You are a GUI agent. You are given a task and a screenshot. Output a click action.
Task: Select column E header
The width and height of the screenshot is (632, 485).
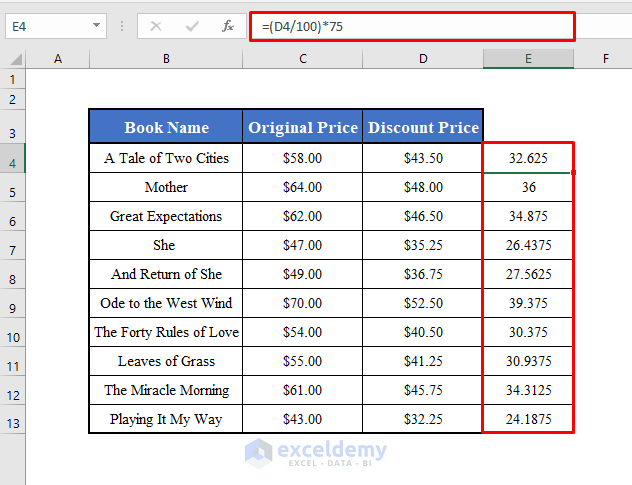pyautogui.click(x=528, y=59)
